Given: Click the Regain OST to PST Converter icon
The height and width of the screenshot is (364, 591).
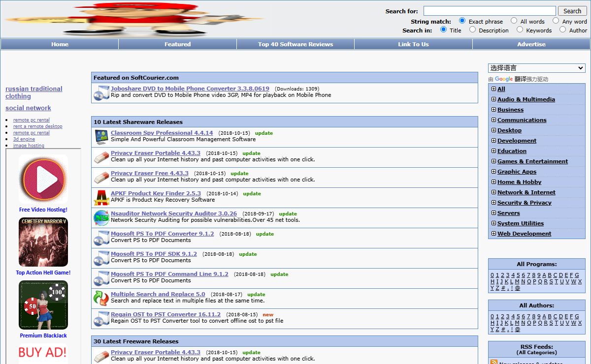Looking at the screenshot, I should 101,318.
